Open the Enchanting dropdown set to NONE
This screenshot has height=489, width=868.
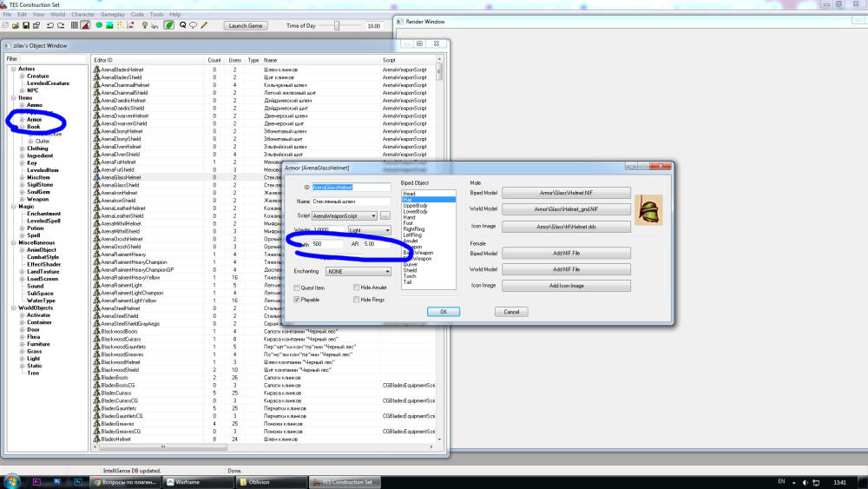click(358, 271)
